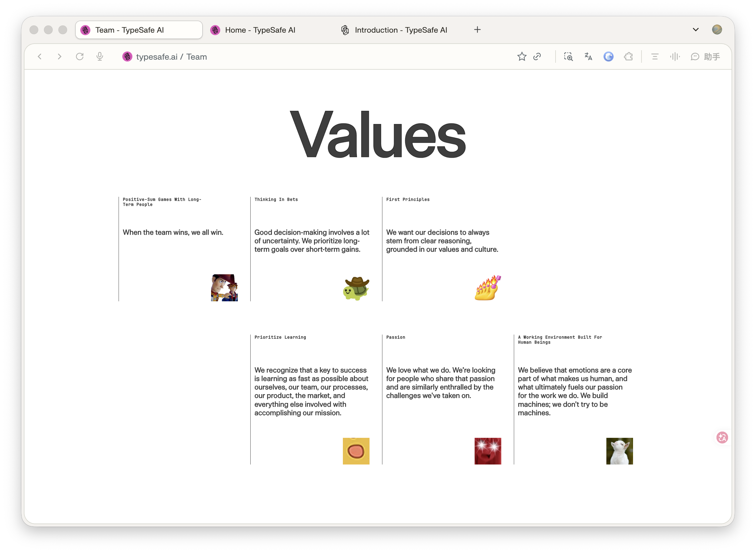Viewport: 756px width, 553px height.
Task: Click the typesafe.ai / Team address field
Action: coord(171,56)
